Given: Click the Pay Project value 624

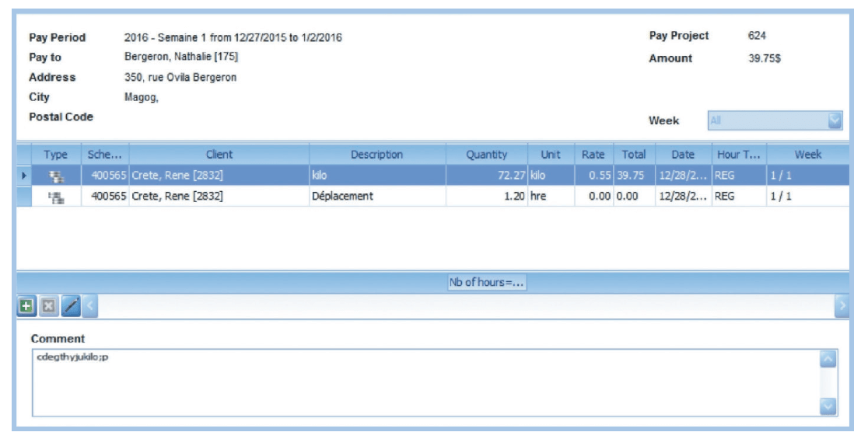Looking at the screenshot, I should tap(757, 36).
